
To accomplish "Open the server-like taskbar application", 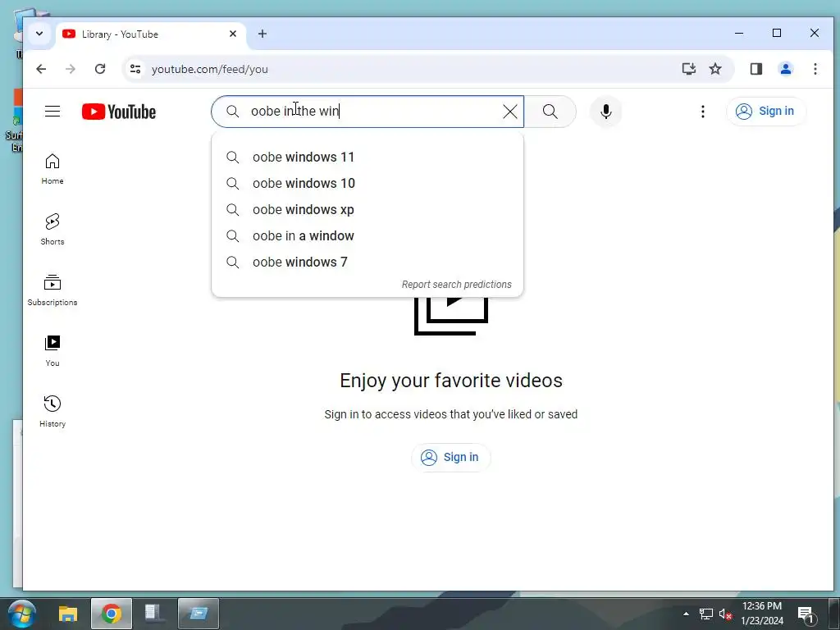I will click(153, 614).
